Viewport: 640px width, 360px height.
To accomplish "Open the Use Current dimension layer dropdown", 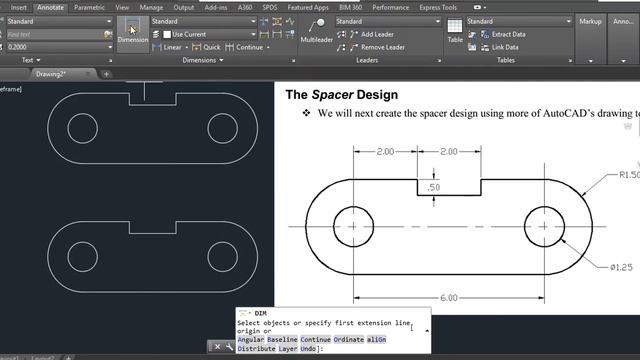I will (209, 35).
